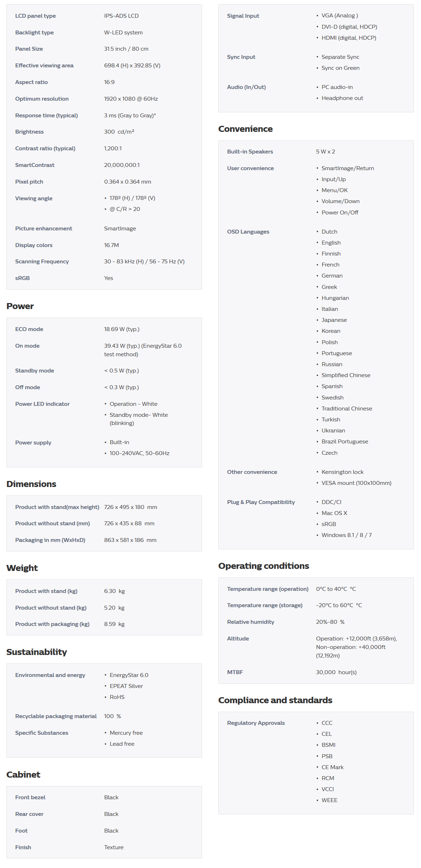This screenshot has width=421, height=868.
Task: Click the Compliance and standards heading
Action: coord(275,700)
